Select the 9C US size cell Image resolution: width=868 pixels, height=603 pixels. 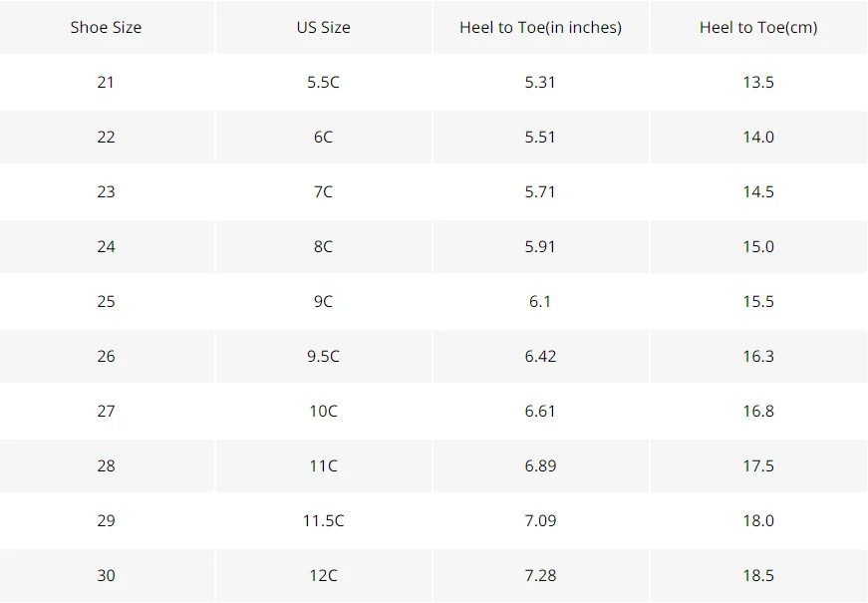pos(323,301)
